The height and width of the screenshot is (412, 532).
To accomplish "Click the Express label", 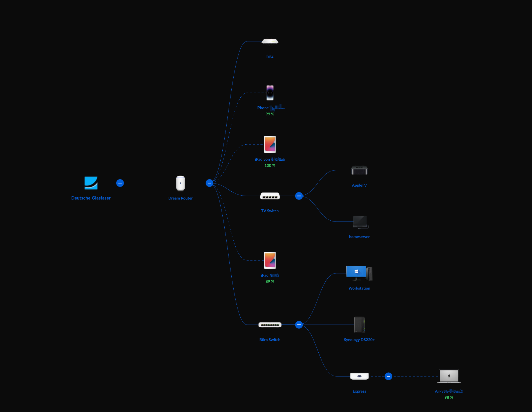I will 359,391.
